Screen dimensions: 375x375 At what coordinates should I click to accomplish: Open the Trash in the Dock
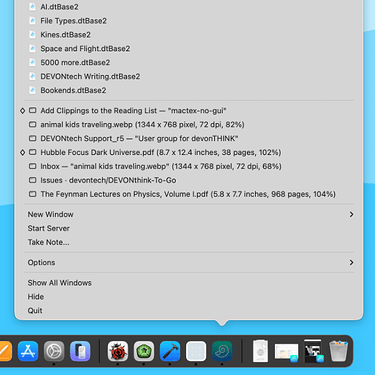coord(339,351)
